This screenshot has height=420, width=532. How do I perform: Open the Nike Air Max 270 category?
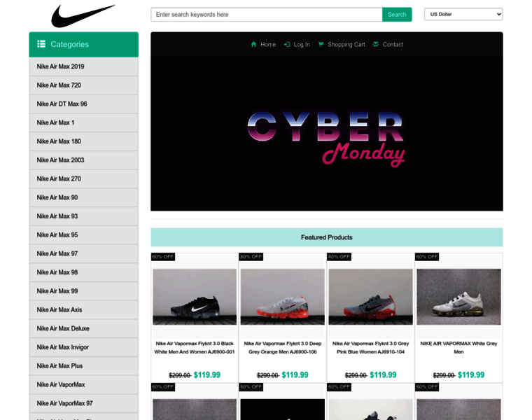[x=83, y=178]
